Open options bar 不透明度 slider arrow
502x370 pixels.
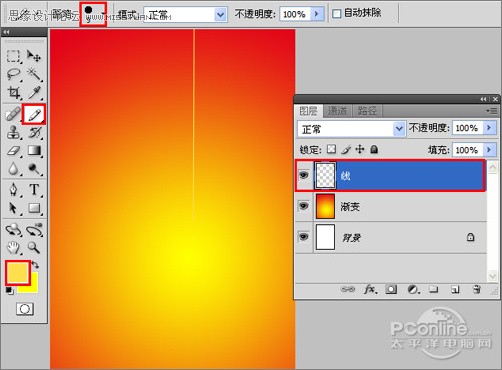[317, 14]
